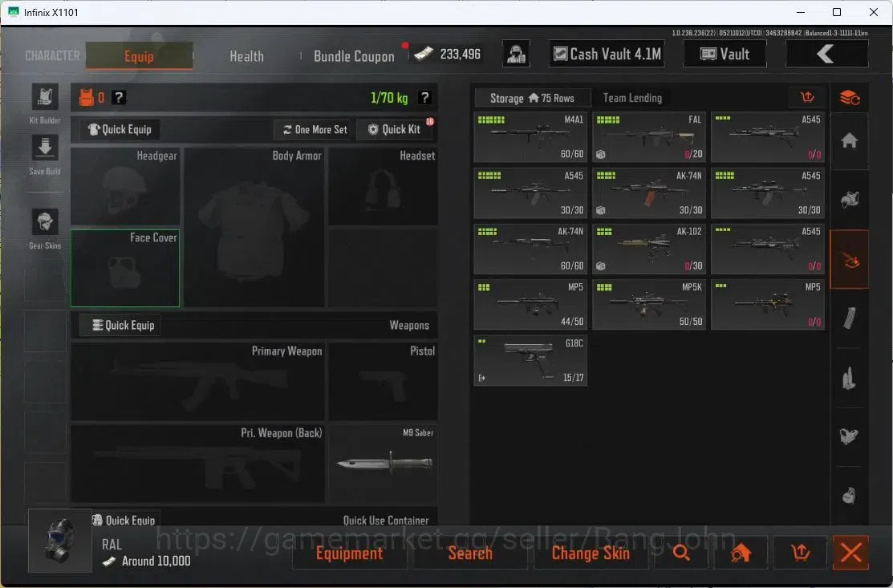Select the M4A1 60/60 in storage
The width and height of the screenshot is (893, 588).
[530, 137]
